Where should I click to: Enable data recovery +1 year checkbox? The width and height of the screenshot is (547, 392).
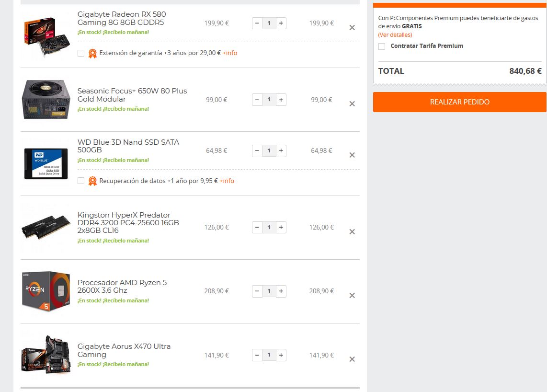tap(81, 181)
